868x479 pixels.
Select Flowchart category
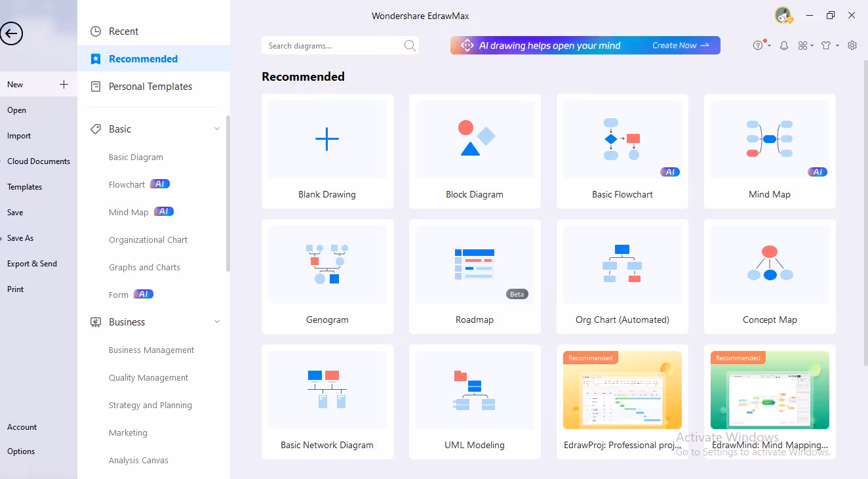pyautogui.click(x=127, y=184)
